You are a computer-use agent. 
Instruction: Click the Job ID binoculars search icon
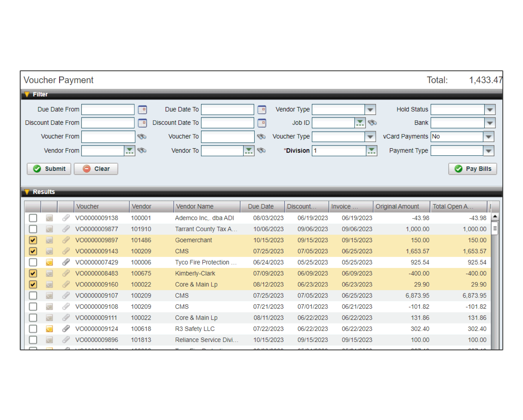(372, 123)
